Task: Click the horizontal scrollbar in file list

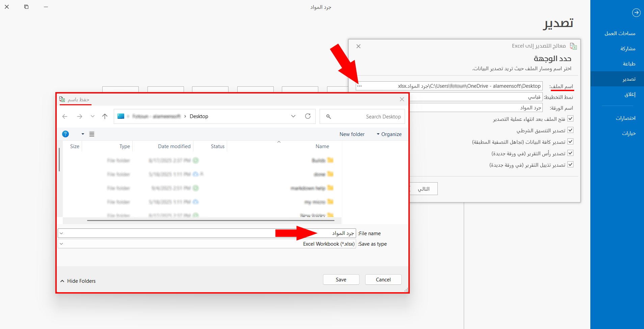Action: (211, 220)
